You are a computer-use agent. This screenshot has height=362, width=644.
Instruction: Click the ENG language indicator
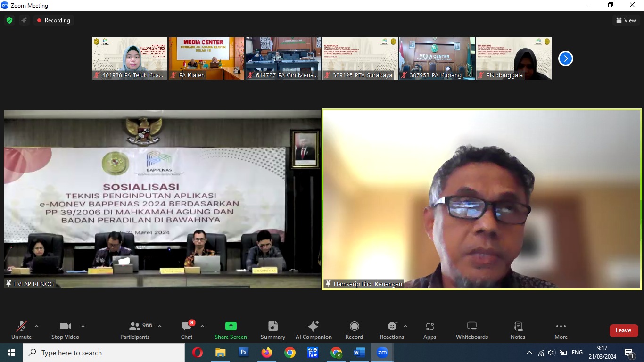tap(577, 353)
